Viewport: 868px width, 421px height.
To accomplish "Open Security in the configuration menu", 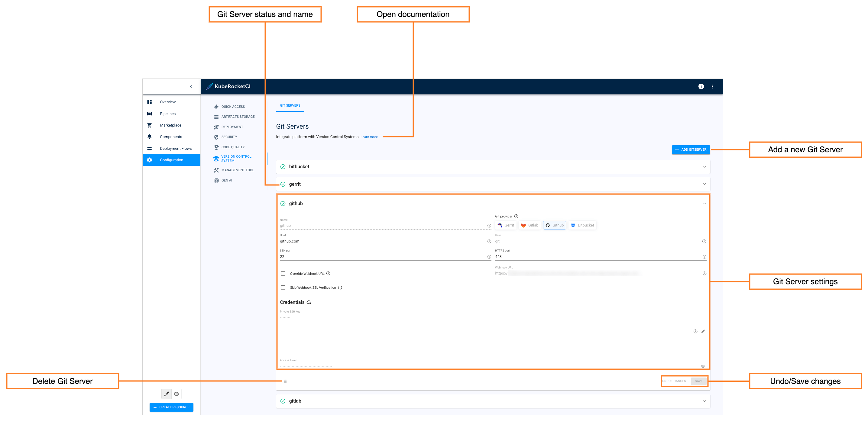I will tap(229, 137).
